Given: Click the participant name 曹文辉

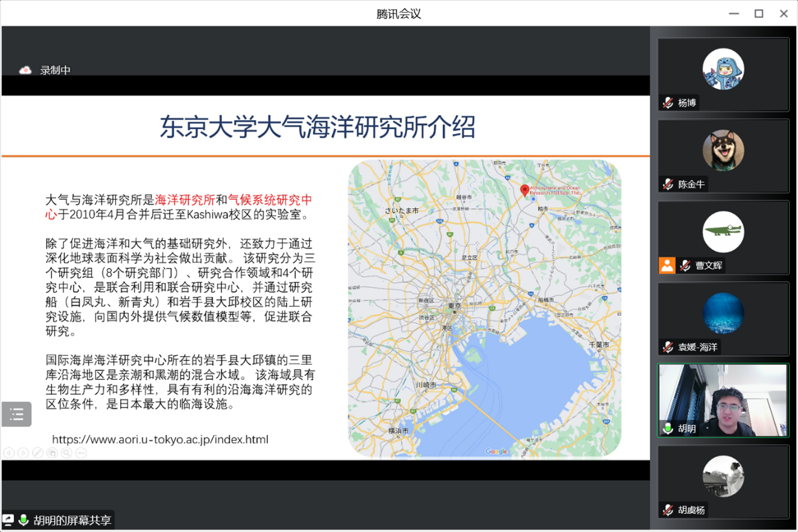Looking at the screenshot, I should point(709,266).
